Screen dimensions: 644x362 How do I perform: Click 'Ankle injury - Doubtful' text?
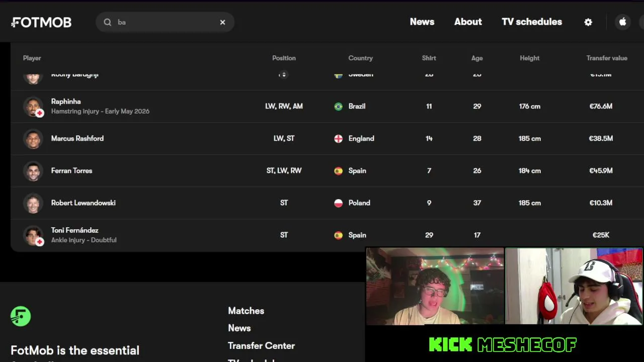tap(84, 240)
